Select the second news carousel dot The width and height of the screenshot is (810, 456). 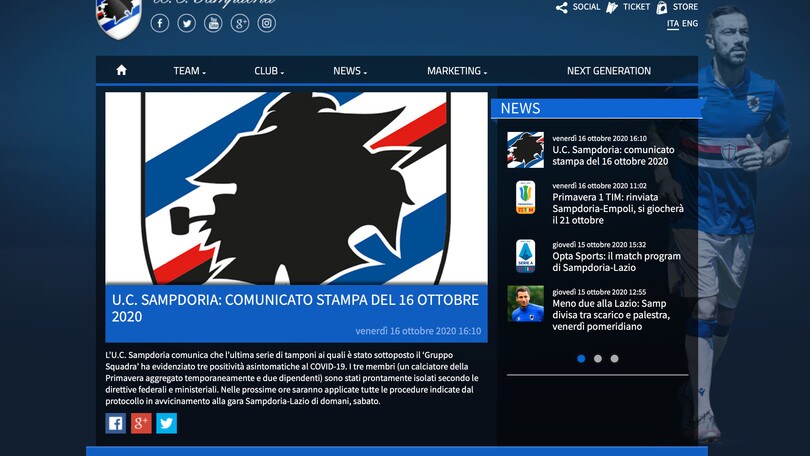(598, 358)
